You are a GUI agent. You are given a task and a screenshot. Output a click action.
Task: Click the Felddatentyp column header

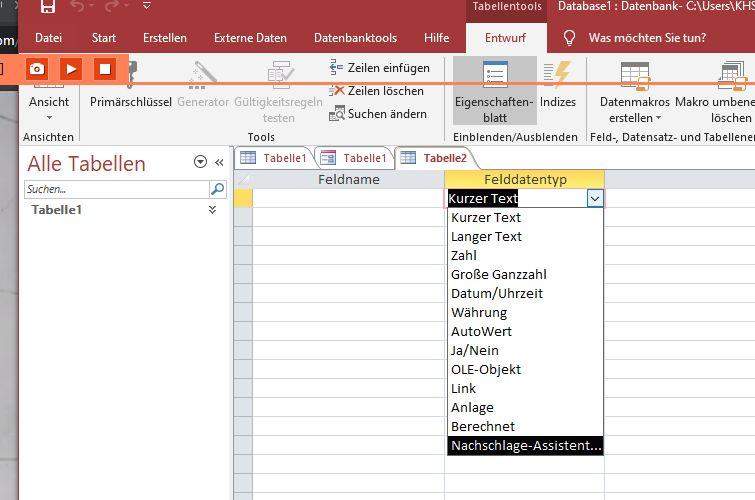[525, 179]
